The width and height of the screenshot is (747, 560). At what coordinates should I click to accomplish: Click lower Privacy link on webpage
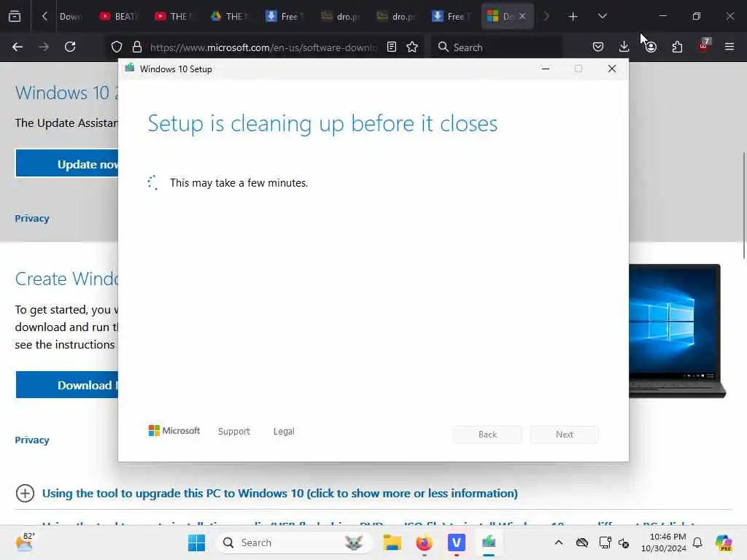tap(32, 440)
